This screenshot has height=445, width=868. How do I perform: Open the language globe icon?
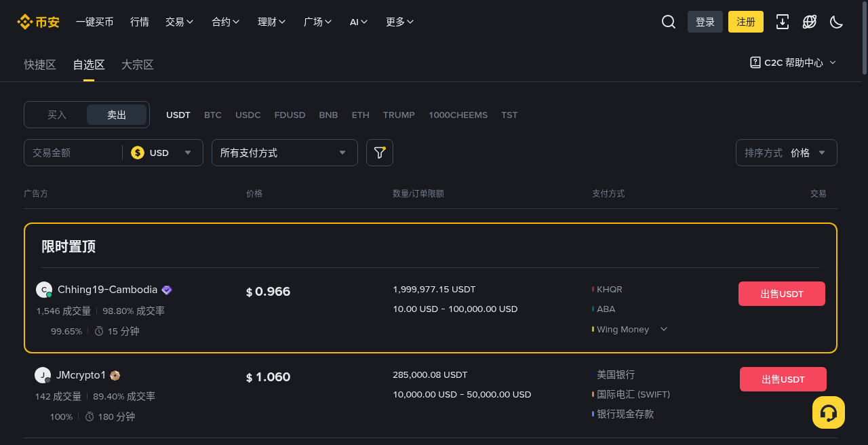(x=810, y=22)
